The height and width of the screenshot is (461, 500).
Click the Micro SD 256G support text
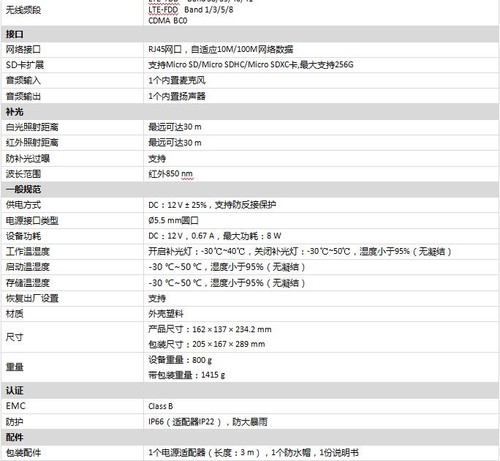pos(251,65)
